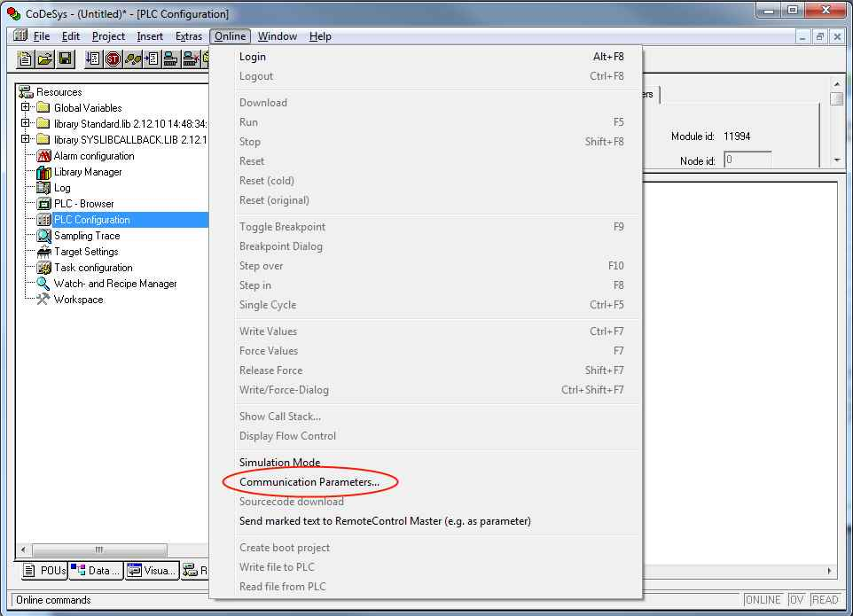
Task: Click the left arrow of the tree scrollbar
Action: pos(23,550)
